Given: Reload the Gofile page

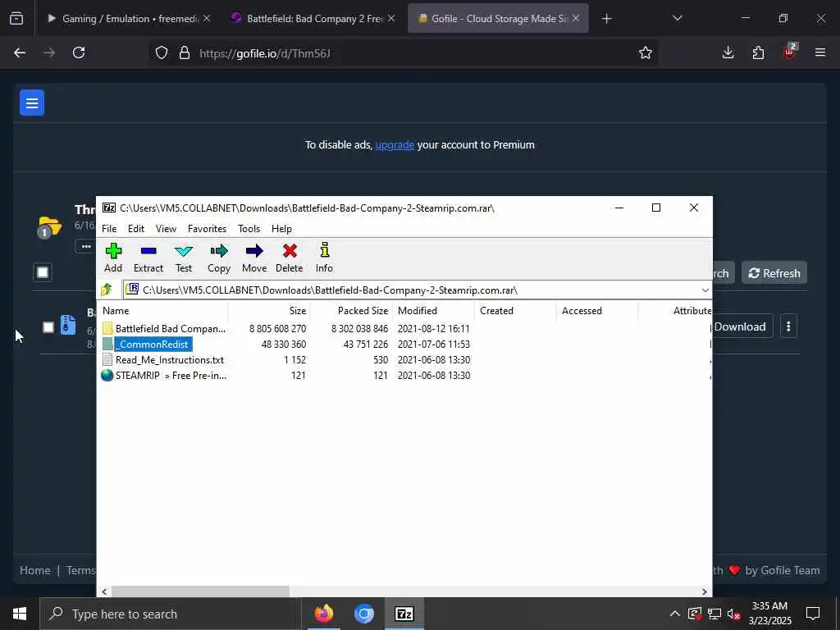Looking at the screenshot, I should [79, 52].
